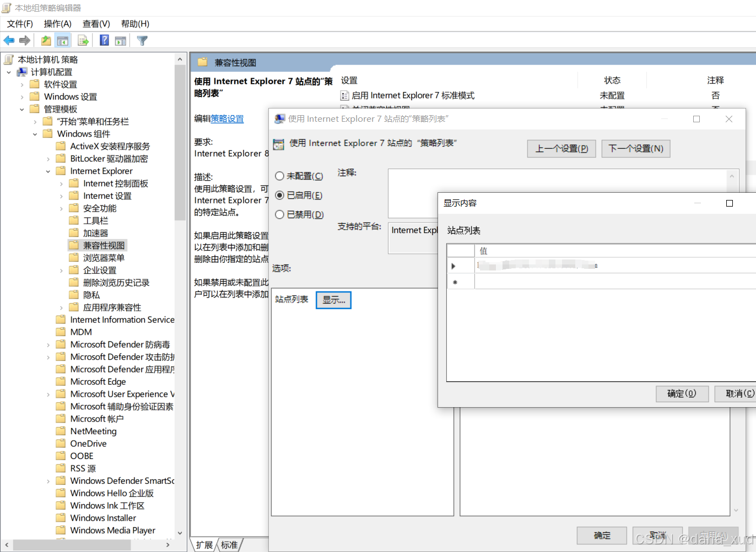The width and height of the screenshot is (756, 552).
Task: Click the 值 column header
Action: click(x=615, y=251)
